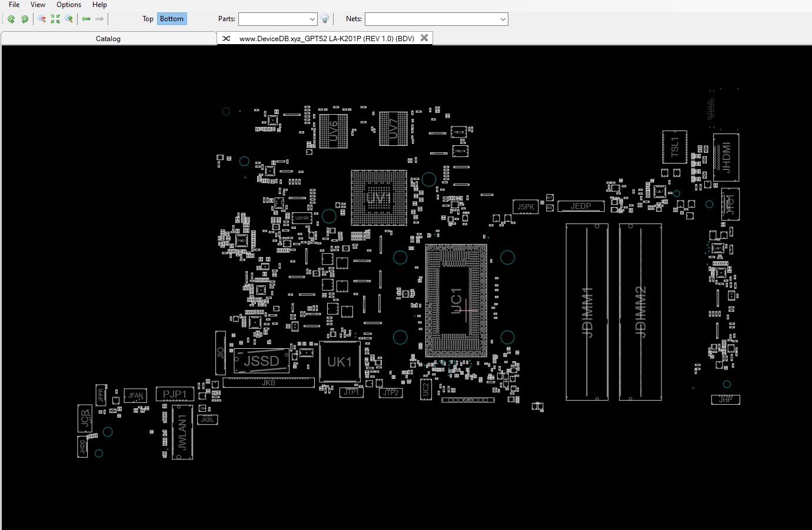Click the light bulb highlight icon
Image resolution: width=812 pixels, height=530 pixels.
pos(325,19)
